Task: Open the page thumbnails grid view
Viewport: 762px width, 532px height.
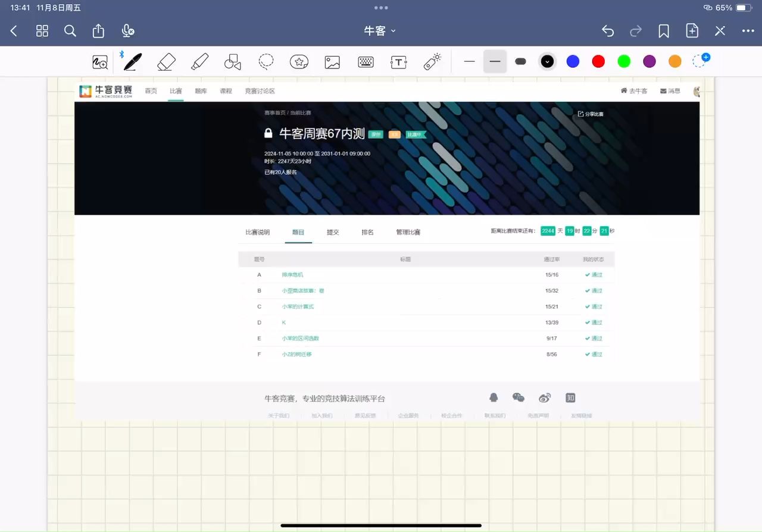Action: coord(42,31)
